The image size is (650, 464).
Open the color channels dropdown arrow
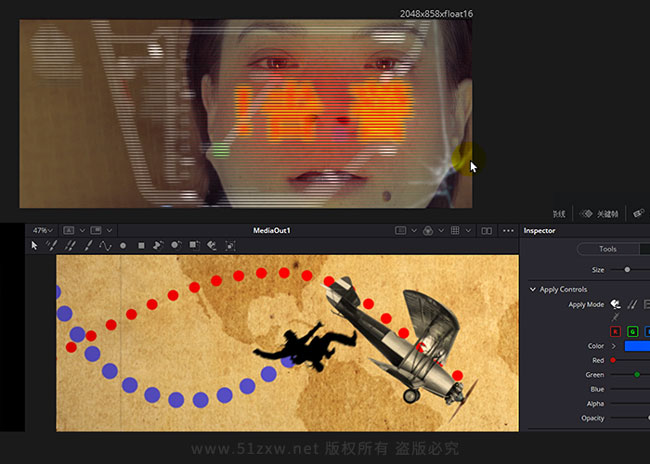[441, 231]
